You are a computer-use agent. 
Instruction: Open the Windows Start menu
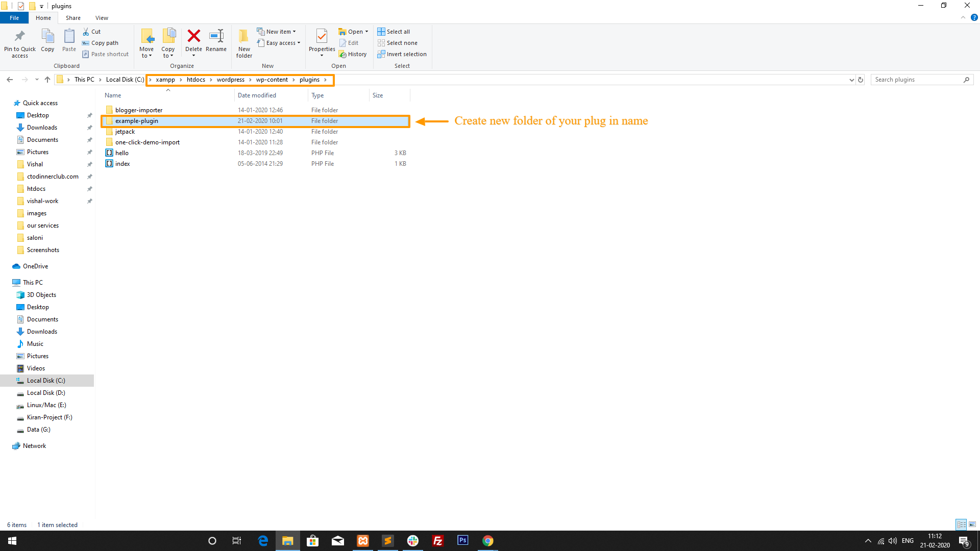(x=12, y=541)
